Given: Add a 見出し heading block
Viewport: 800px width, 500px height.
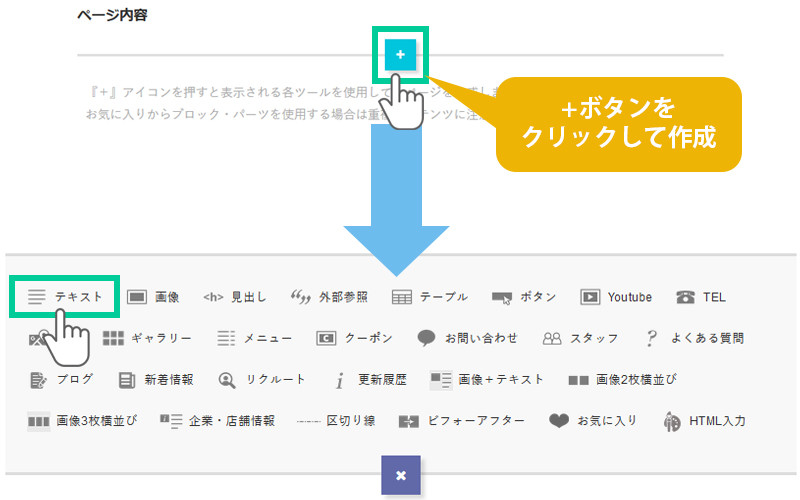Looking at the screenshot, I should coord(234,297).
